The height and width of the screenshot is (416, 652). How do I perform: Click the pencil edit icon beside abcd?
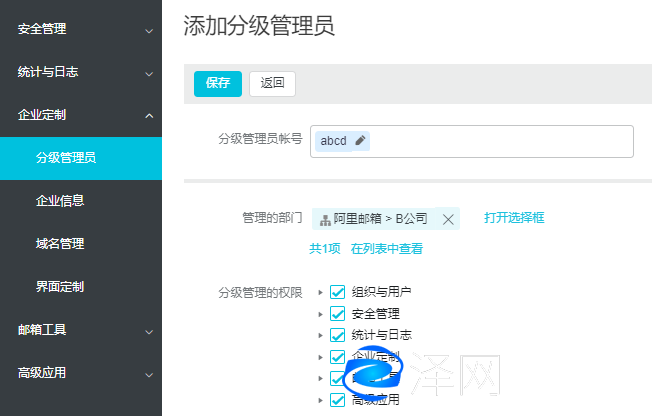click(x=360, y=141)
